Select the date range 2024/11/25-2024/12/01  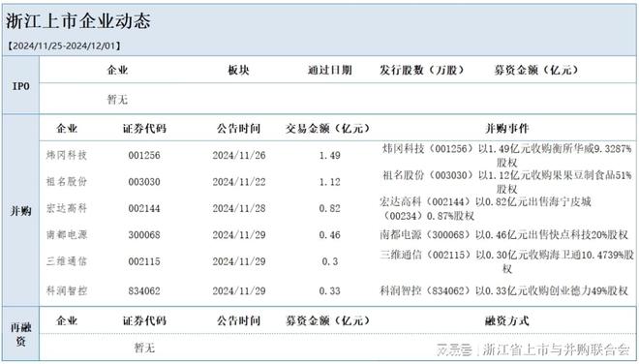point(64,46)
